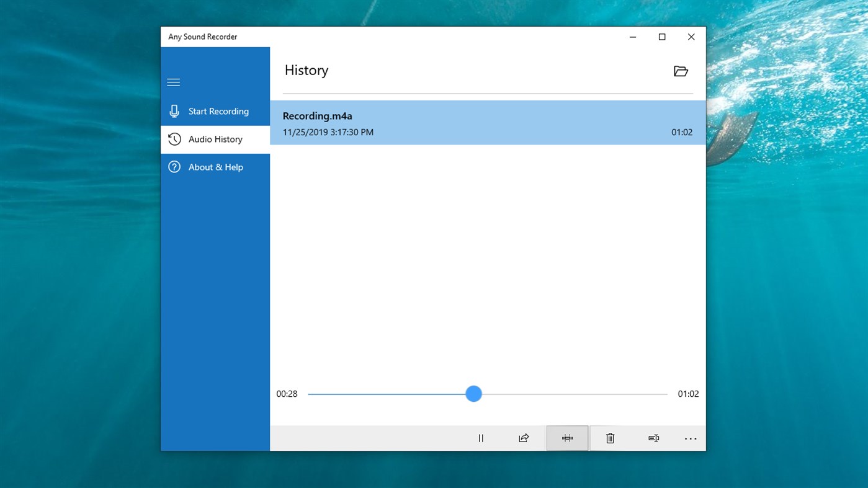
Task: Click the About & Help question mark icon
Action: (x=174, y=167)
